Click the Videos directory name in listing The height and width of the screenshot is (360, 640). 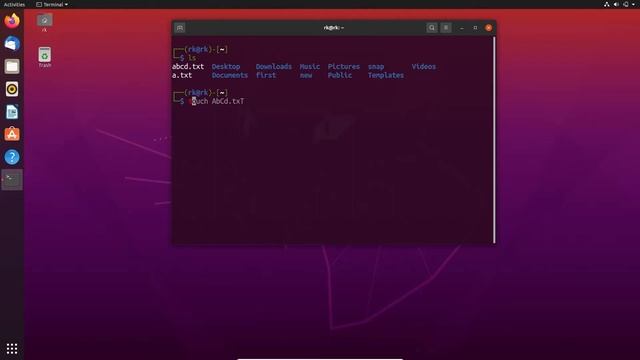pyautogui.click(x=424, y=67)
